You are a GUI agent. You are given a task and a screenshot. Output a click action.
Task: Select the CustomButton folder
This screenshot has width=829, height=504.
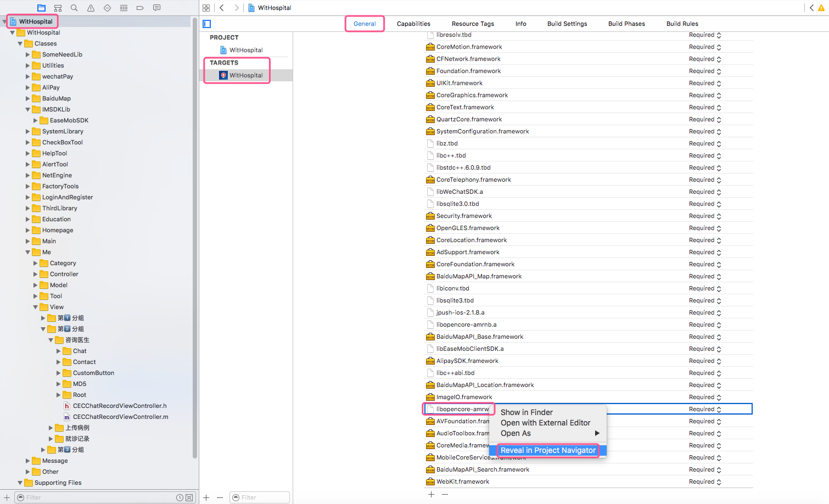(x=93, y=373)
